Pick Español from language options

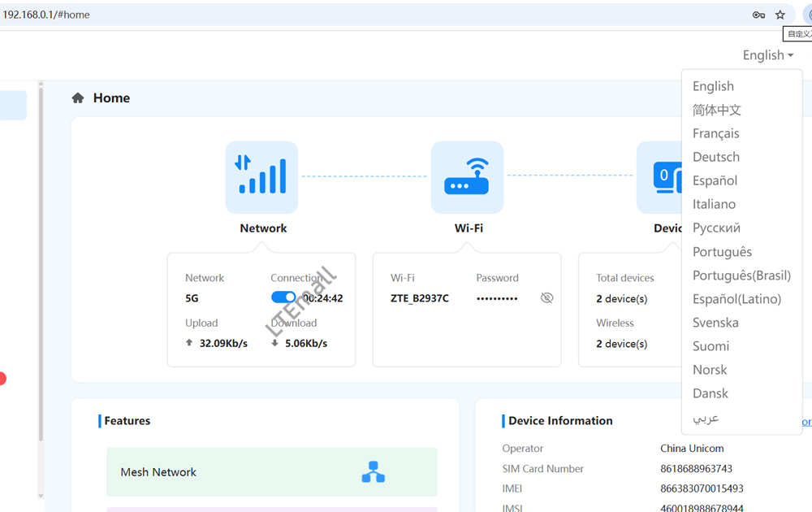(x=715, y=180)
